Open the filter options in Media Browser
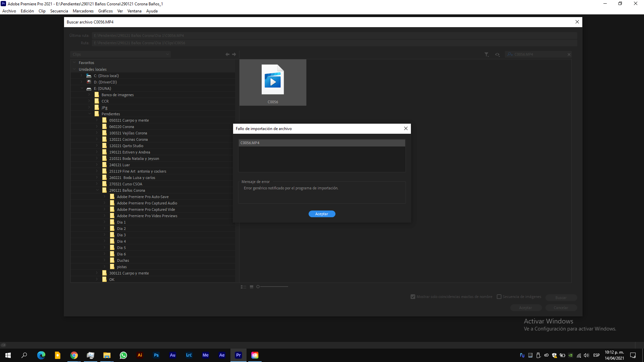The width and height of the screenshot is (644, 362). (487, 54)
